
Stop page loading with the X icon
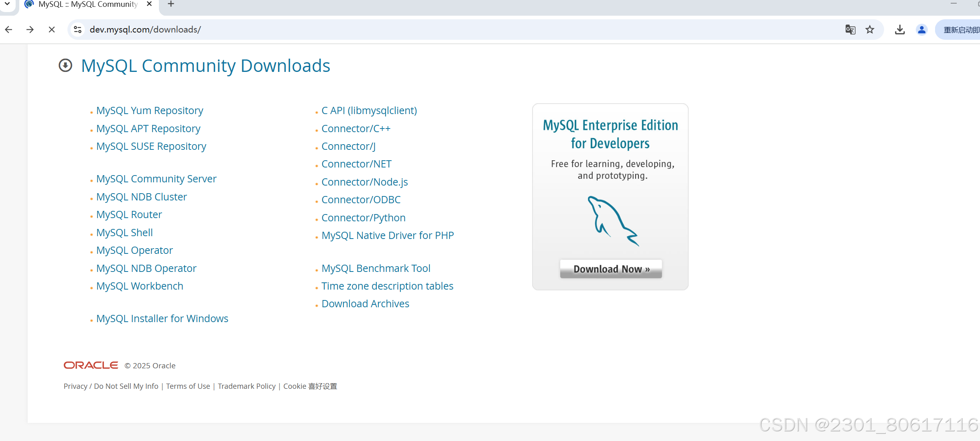52,29
